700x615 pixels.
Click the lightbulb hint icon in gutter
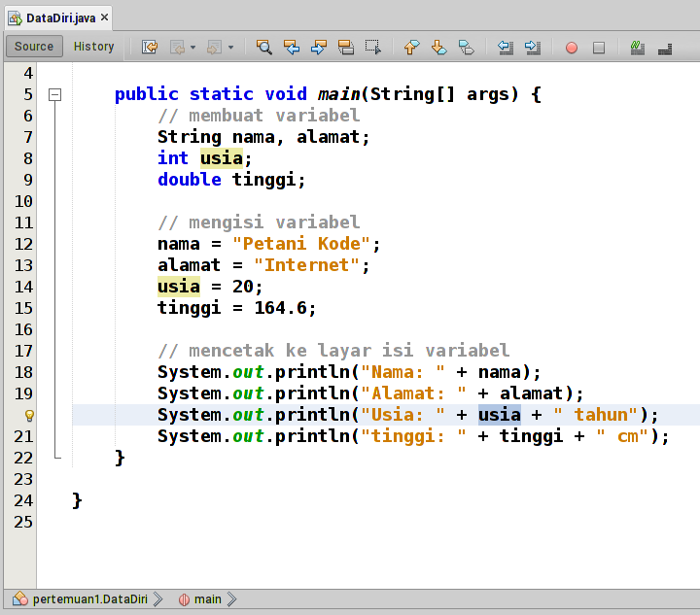(29, 415)
